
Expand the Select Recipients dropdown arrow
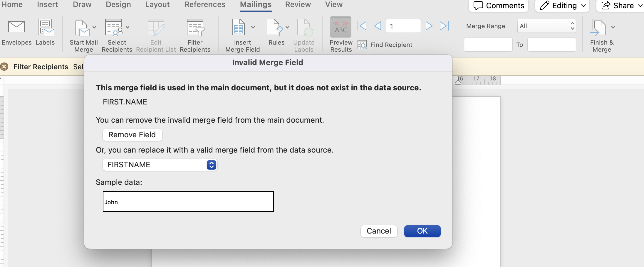[128, 27]
